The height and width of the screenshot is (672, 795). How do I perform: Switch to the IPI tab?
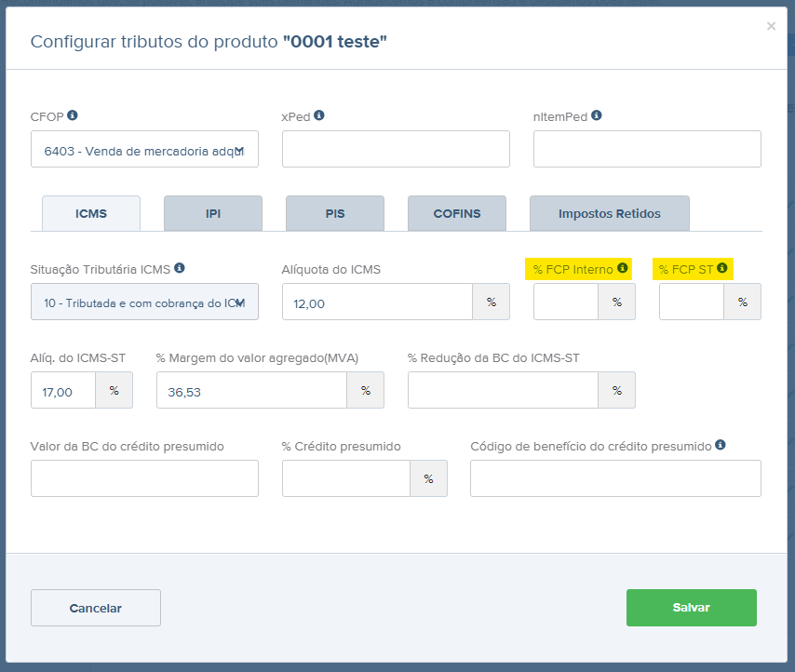(213, 213)
